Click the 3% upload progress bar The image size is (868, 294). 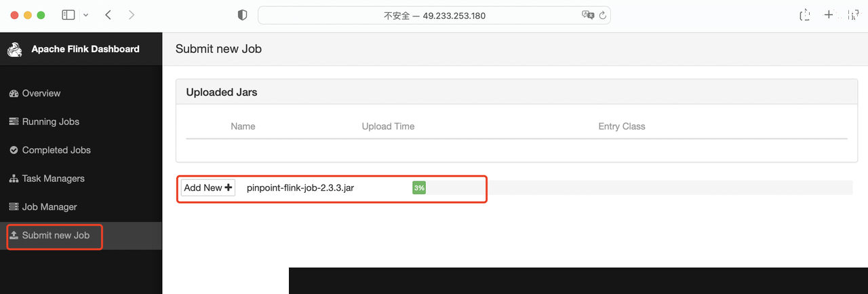(x=419, y=188)
